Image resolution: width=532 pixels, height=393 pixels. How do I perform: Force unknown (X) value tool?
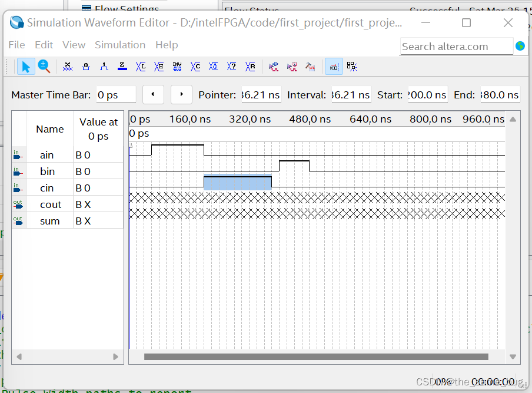[x=68, y=67]
